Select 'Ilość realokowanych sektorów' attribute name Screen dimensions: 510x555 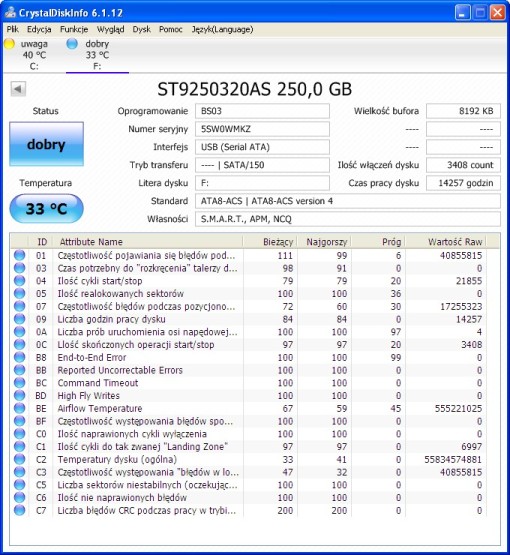point(121,293)
